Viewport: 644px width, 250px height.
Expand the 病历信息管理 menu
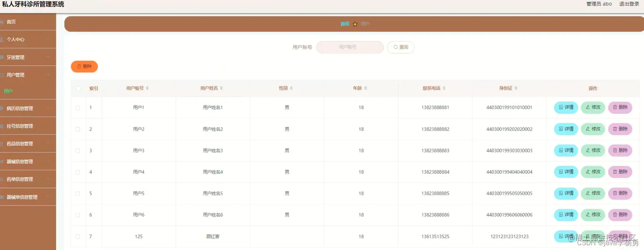[x=28, y=108]
